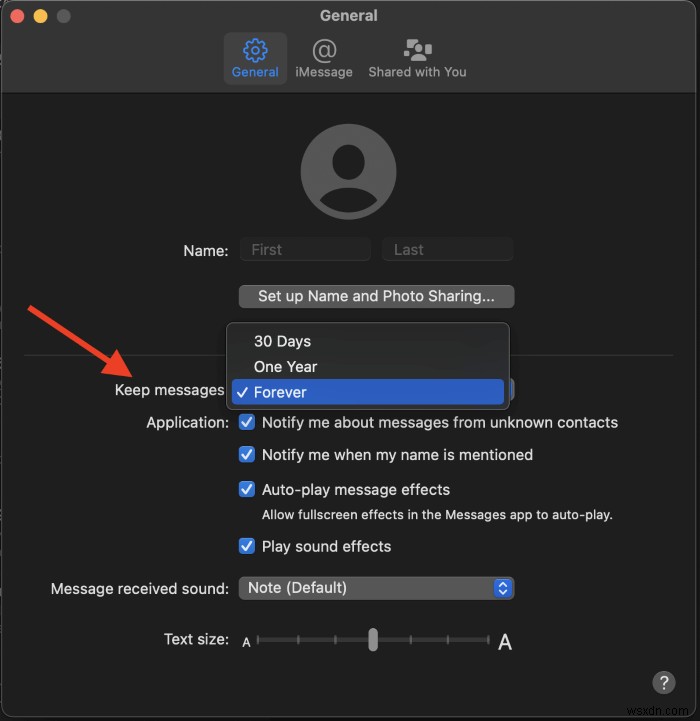Click the First name field
The image size is (700, 721).
305,250
